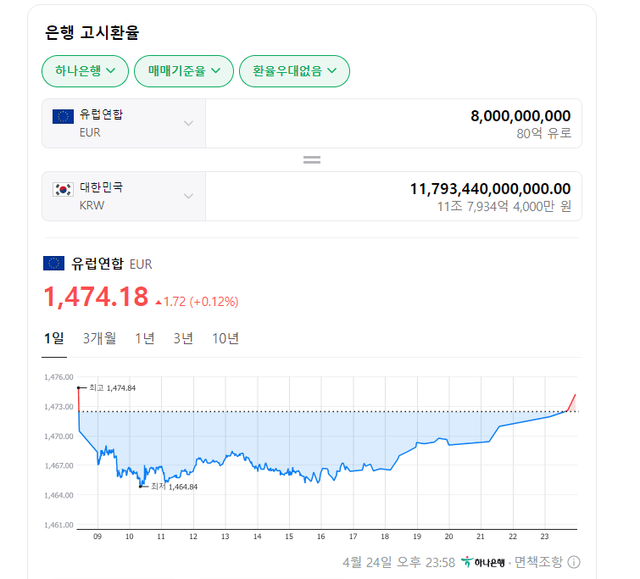Select the 1년 chart period tab
The width and height of the screenshot is (640, 579).
pos(144,338)
